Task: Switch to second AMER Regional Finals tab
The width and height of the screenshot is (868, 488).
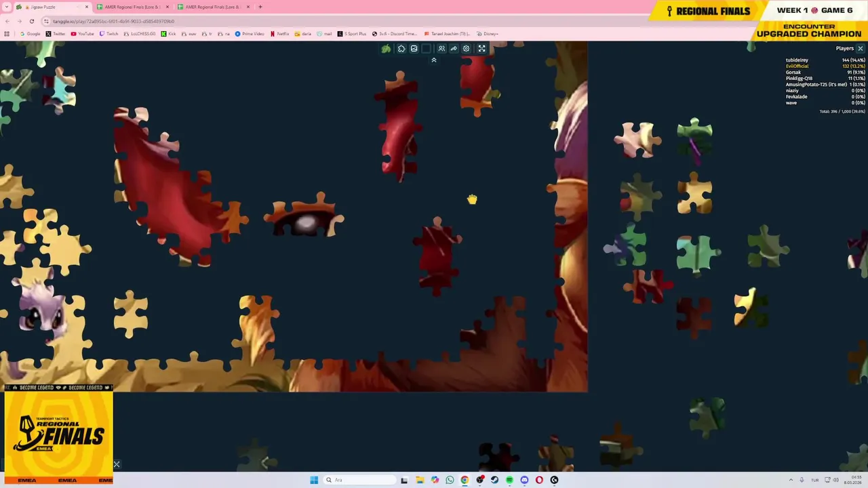Action: tap(213, 7)
